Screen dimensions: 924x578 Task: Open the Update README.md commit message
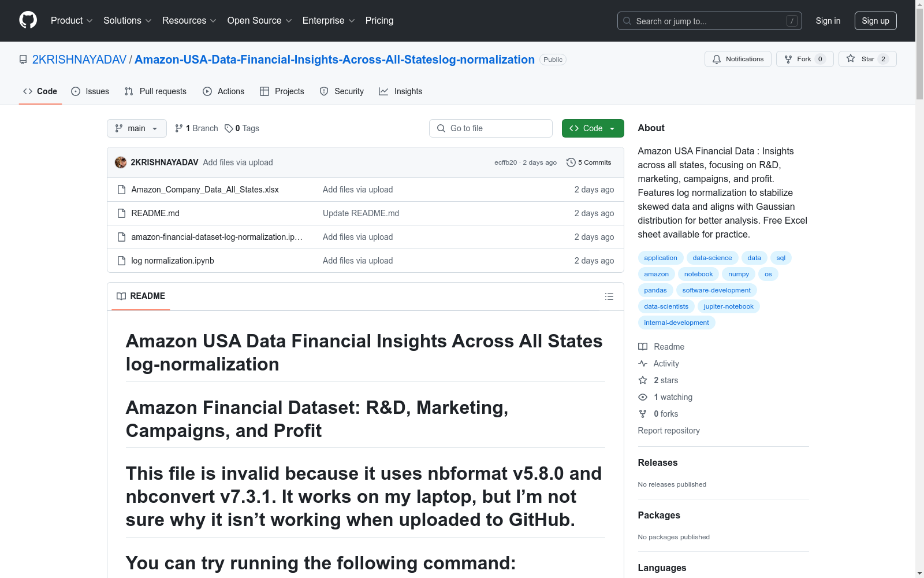coord(361,213)
